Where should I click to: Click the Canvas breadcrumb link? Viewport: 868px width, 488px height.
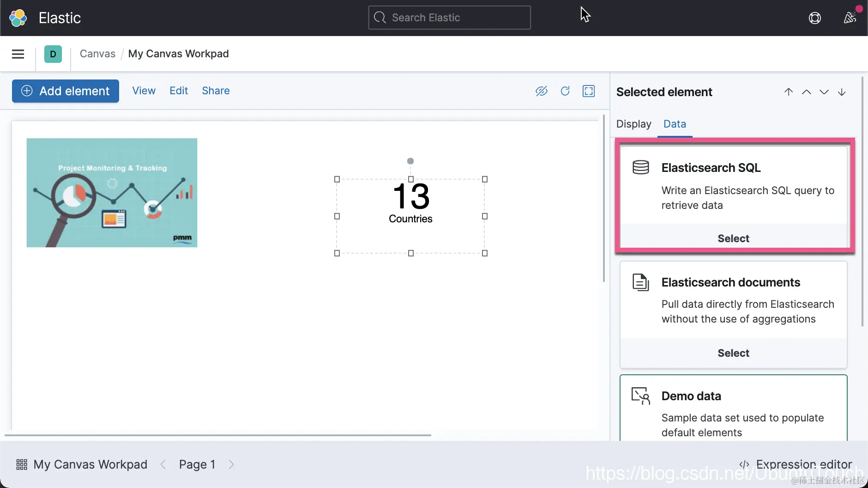tap(97, 54)
